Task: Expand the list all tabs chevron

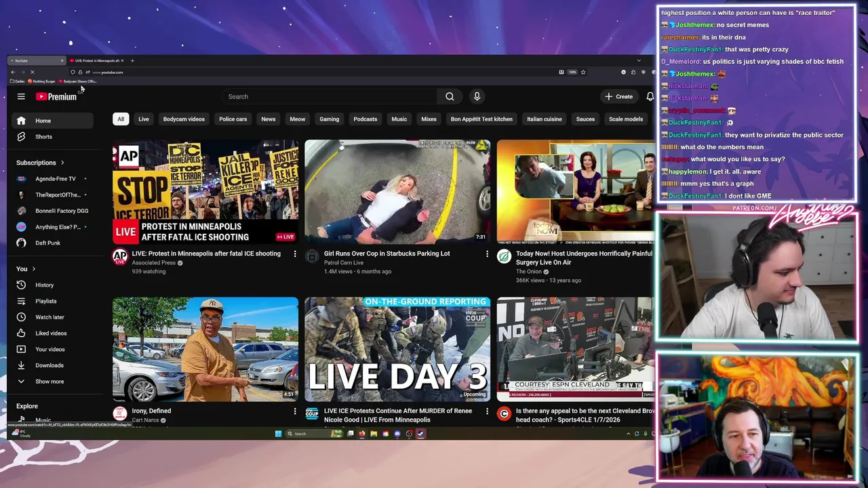Action: [x=638, y=61]
